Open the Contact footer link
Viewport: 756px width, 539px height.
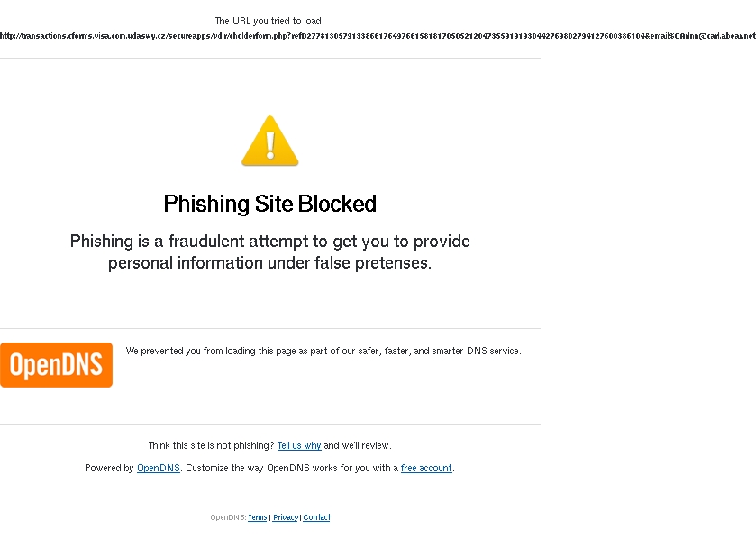click(317, 517)
